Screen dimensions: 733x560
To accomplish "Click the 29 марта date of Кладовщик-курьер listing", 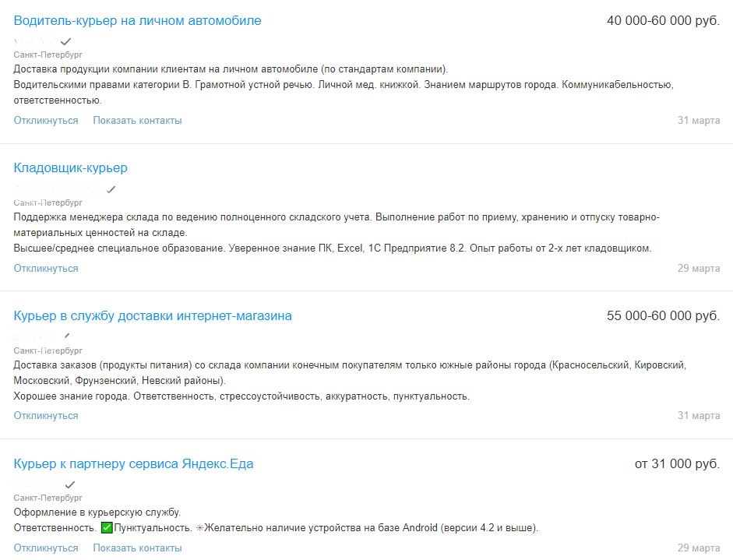I will coord(699,268).
